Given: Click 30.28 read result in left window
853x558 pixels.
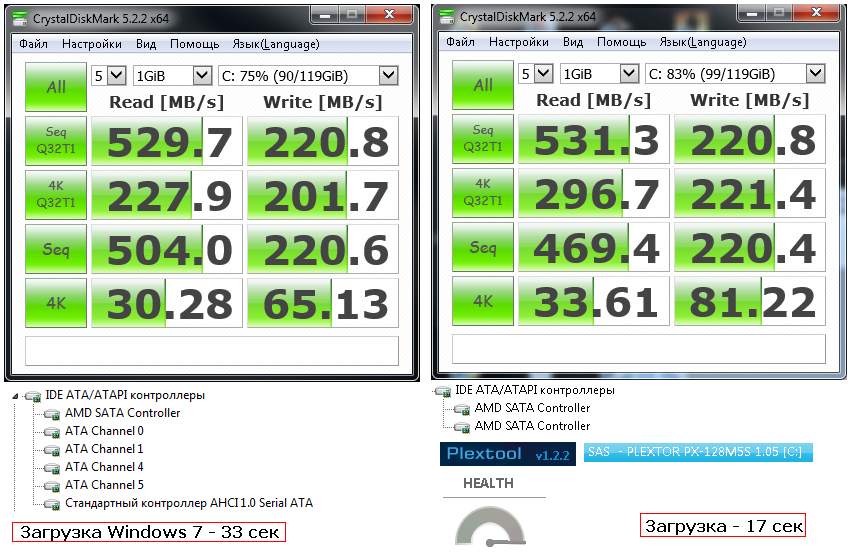Looking at the screenshot, I should [x=167, y=303].
